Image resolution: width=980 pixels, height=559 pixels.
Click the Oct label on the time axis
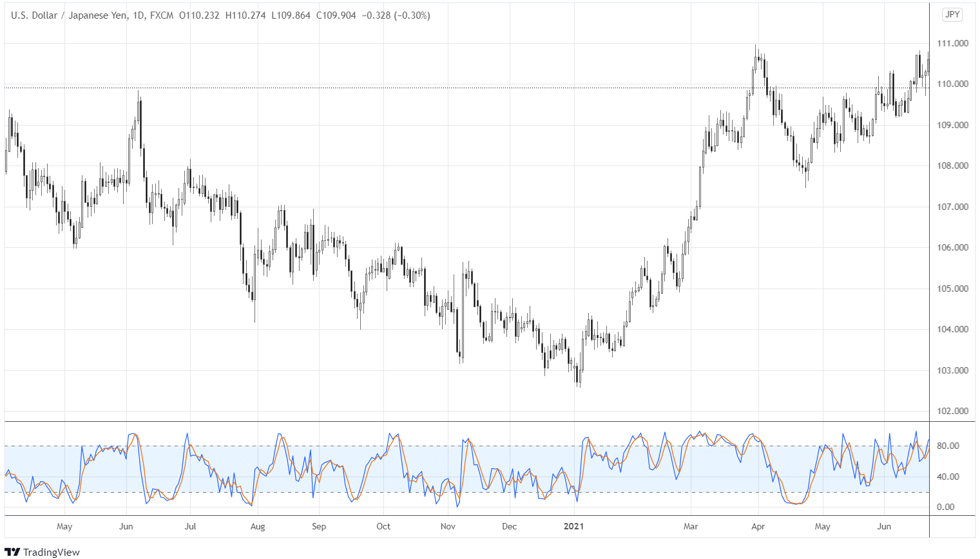[x=383, y=526]
